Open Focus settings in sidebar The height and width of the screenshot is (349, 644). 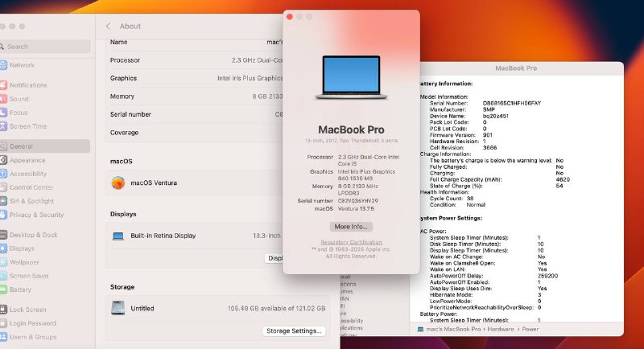coord(19,113)
